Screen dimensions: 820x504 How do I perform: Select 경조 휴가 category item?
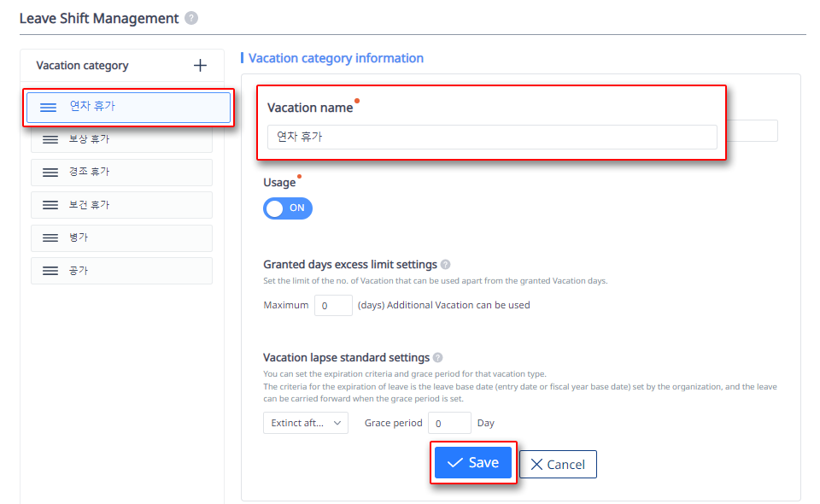point(128,173)
